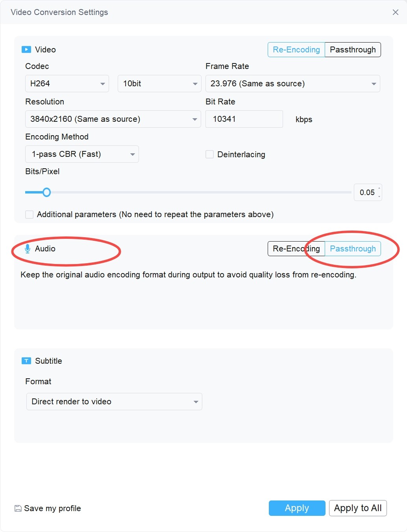The height and width of the screenshot is (532, 407).
Task: Open the H264 codec dropdown
Action: pos(67,84)
